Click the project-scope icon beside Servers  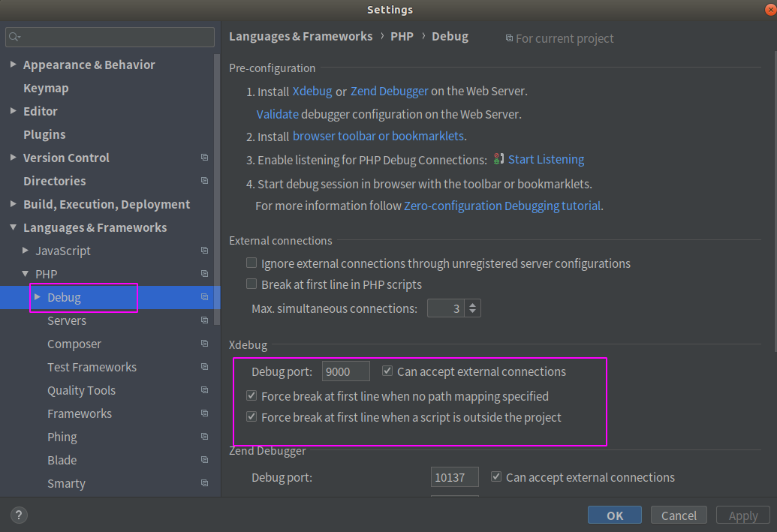(204, 320)
